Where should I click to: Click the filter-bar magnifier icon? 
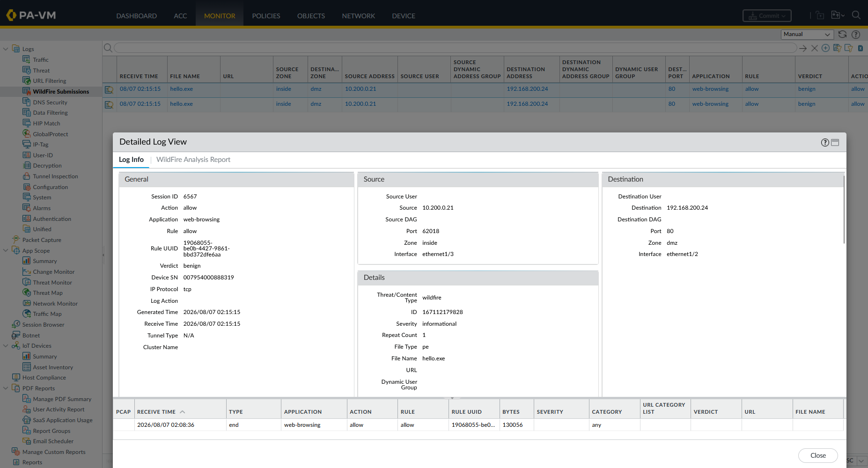(x=108, y=48)
